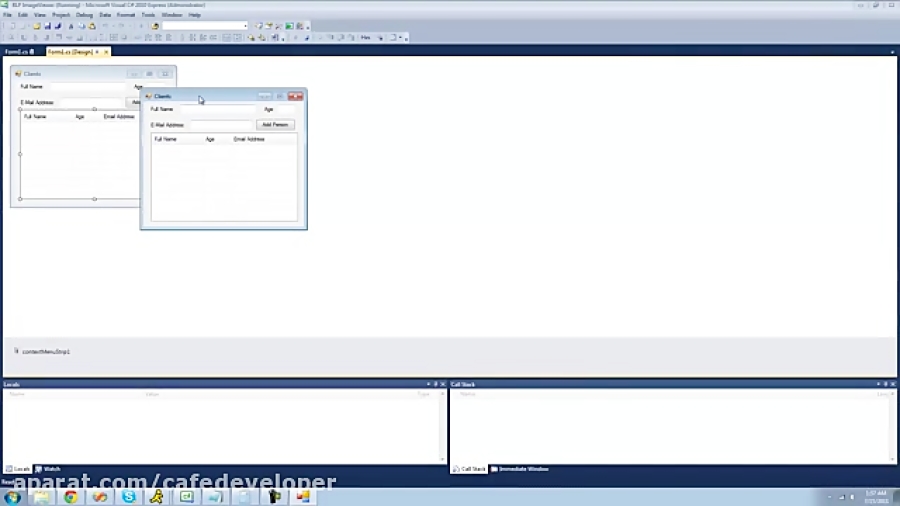This screenshot has height=506, width=900.
Task: Click the Save toolbar icon
Action: 48,26
